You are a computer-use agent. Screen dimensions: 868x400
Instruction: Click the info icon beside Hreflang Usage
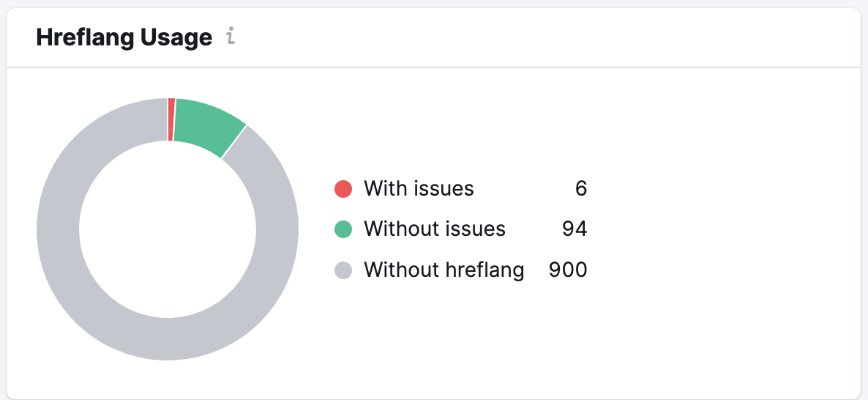231,37
